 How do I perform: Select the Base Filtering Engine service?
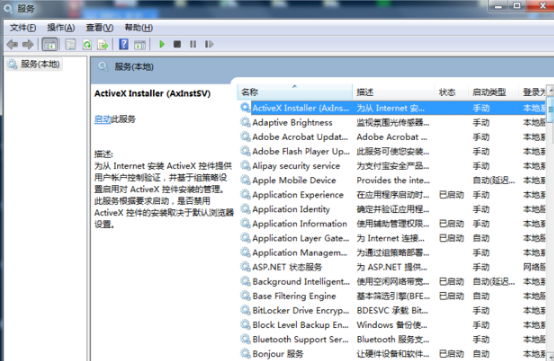click(393, 296)
